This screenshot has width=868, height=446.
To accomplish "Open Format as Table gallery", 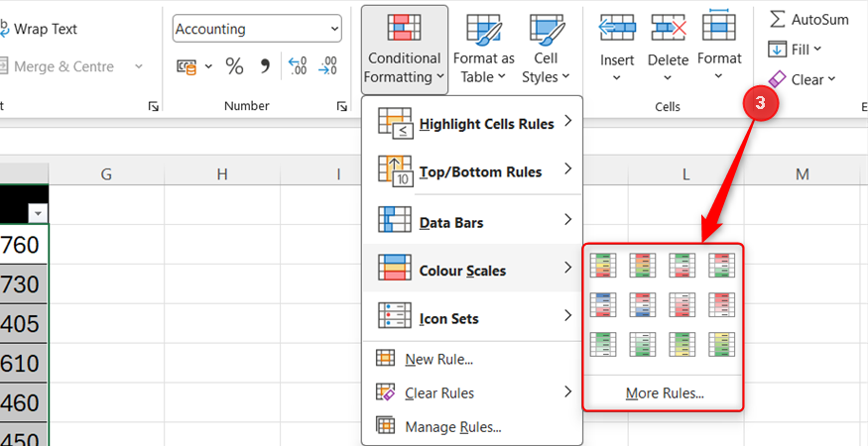I will 484,50.
